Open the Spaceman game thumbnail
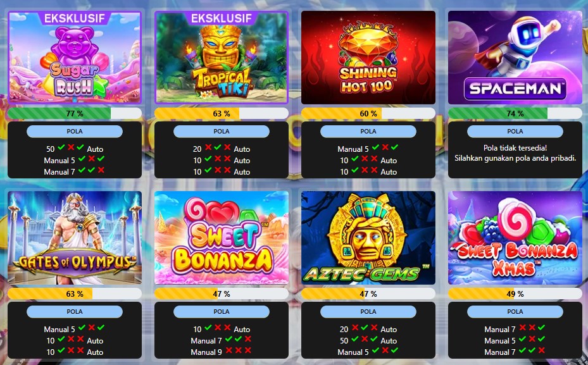Screen dimensions: 588x365 coord(515,58)
